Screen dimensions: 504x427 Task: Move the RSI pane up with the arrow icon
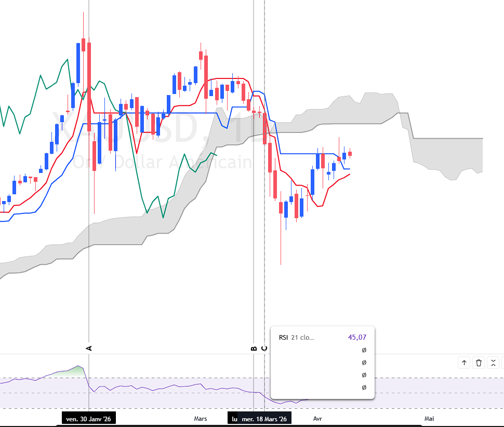pos(464,363)
